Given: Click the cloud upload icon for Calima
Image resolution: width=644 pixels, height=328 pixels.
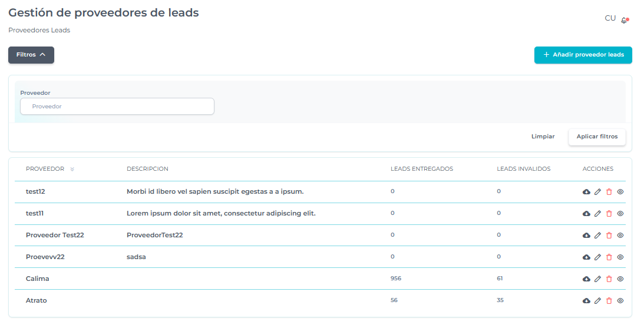Looking at the screenshot, I should pyautogui.click(x=586, y=279).
